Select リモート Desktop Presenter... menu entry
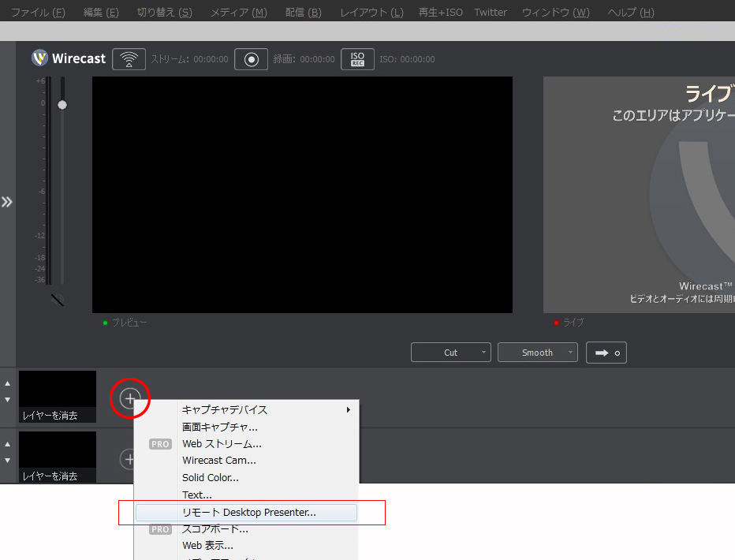This screenshot has width=735, height=560. [x=247, y=512]
